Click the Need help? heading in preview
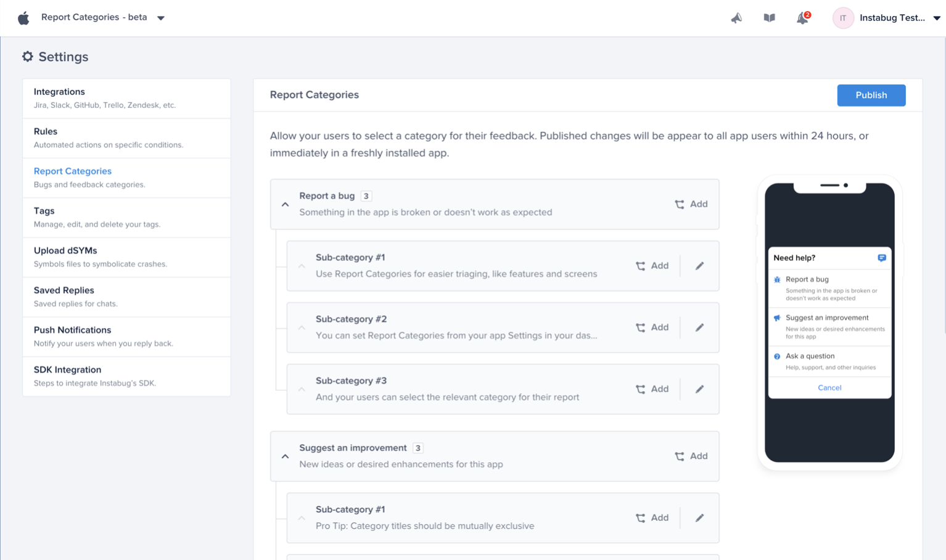946x560 pixels. (794, 258)
